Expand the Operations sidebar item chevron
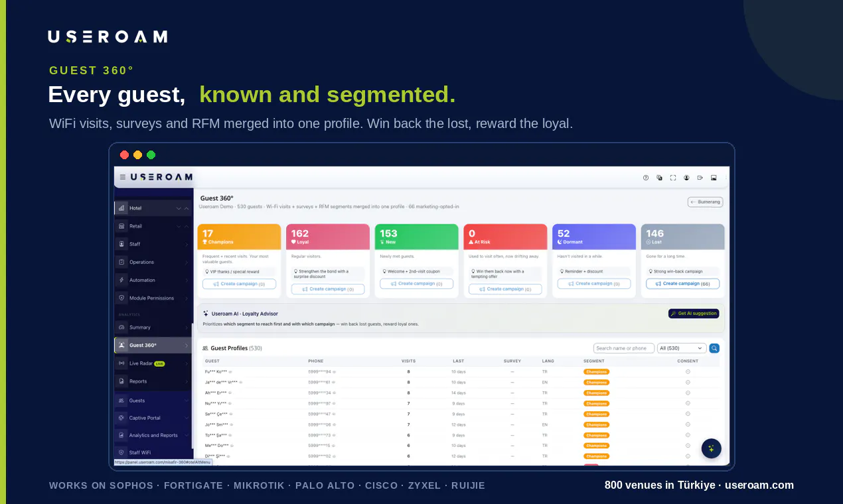The width and height of the screenshot is (843, 504). point(187,262)
